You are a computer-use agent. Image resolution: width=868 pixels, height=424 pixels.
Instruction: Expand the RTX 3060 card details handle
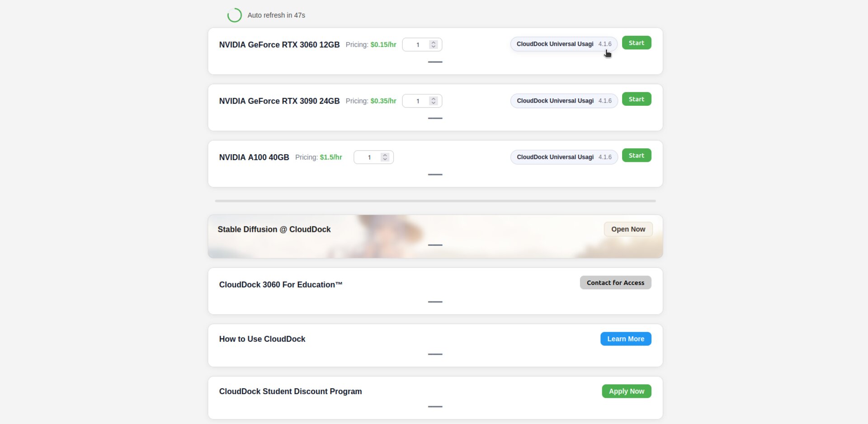pyautogui.click(x=435, y=62)
